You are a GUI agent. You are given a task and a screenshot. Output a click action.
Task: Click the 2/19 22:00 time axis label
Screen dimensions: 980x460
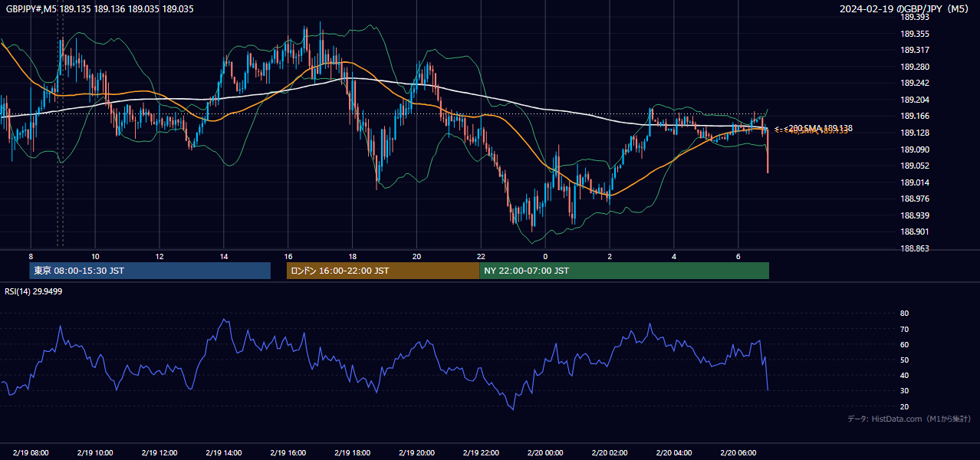pos(481,453)
